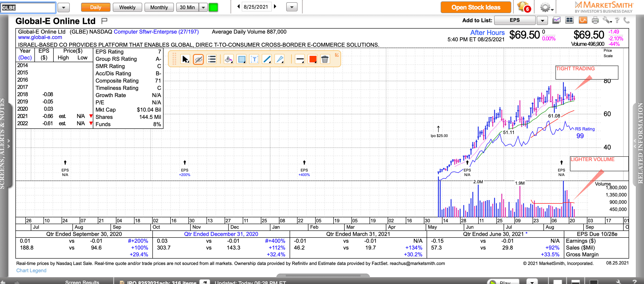Click the (Dec) fiscal year link
This screenshot has width=644, height=284.
[x=25, y=58]
